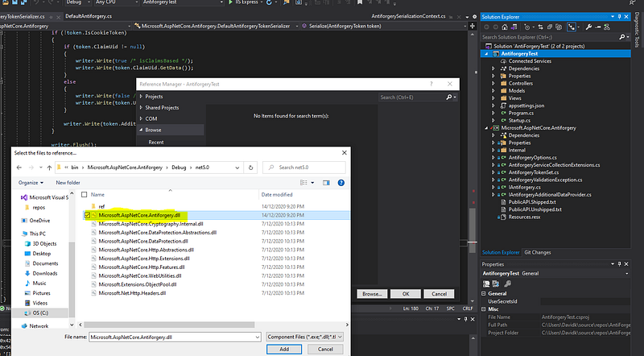Expand COM section in Reference Manager
644x356 pixels.
141,119
